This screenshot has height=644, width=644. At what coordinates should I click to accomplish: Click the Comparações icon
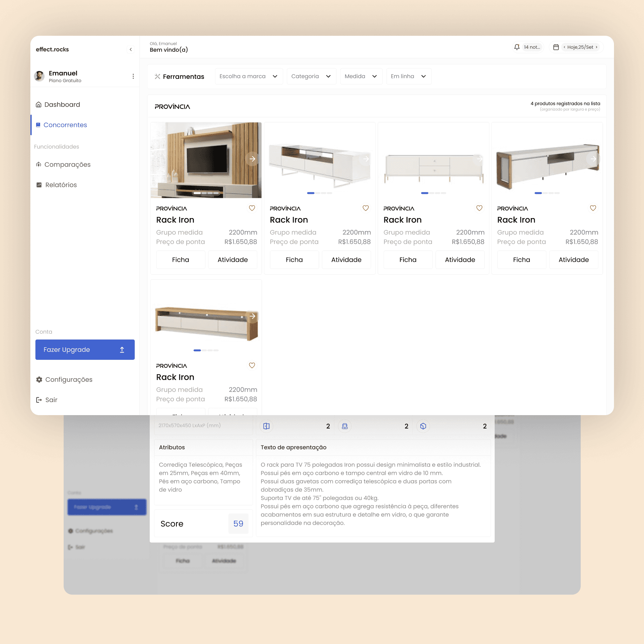coord(39,165)
